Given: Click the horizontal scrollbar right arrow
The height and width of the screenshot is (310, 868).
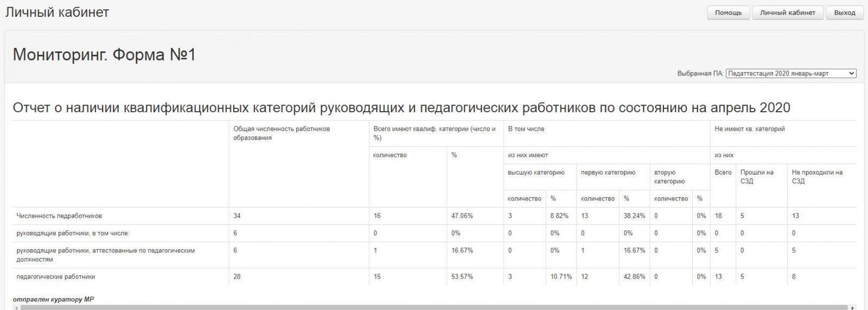Looking at the screenshot, I should [853, 307].
